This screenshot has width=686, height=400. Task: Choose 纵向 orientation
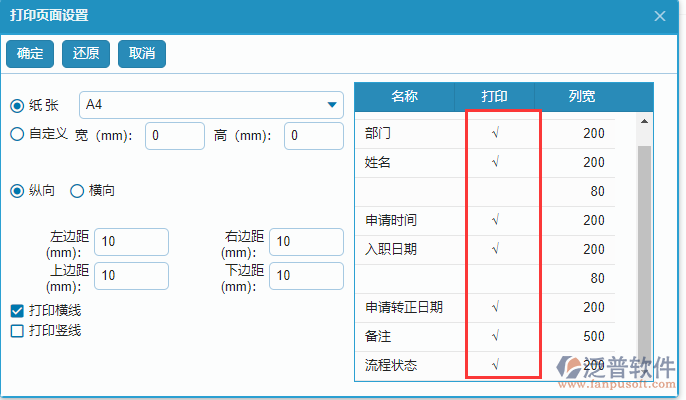[x=17, y=191]
